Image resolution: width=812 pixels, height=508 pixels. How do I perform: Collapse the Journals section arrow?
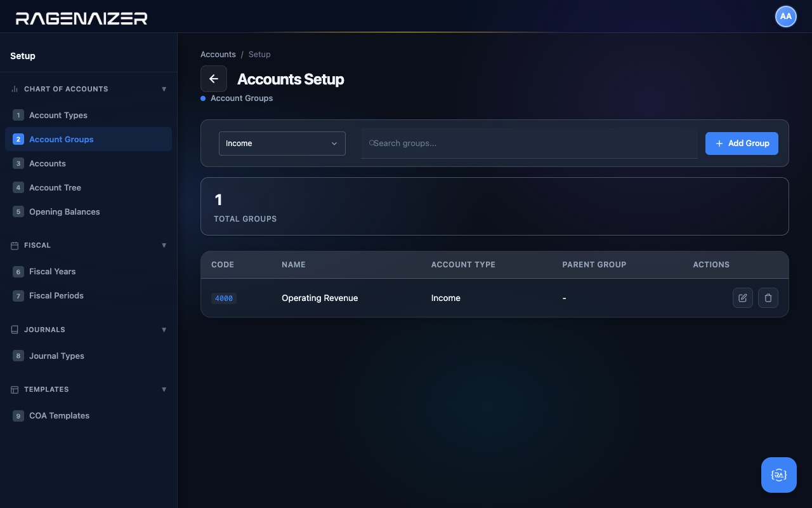[x=164, y=330]
